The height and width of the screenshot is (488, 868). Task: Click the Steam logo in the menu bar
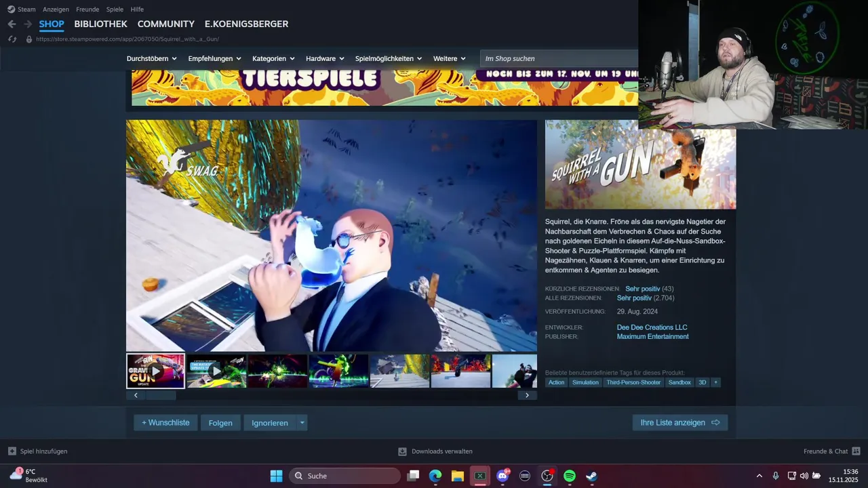click(x=12, y=9)
